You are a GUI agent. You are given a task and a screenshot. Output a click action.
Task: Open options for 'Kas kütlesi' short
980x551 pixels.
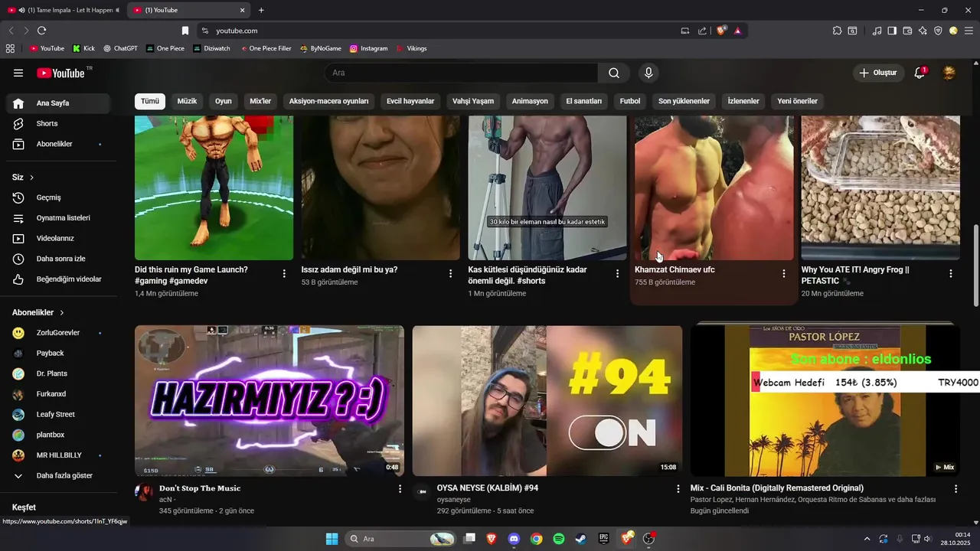click(618, 273)
